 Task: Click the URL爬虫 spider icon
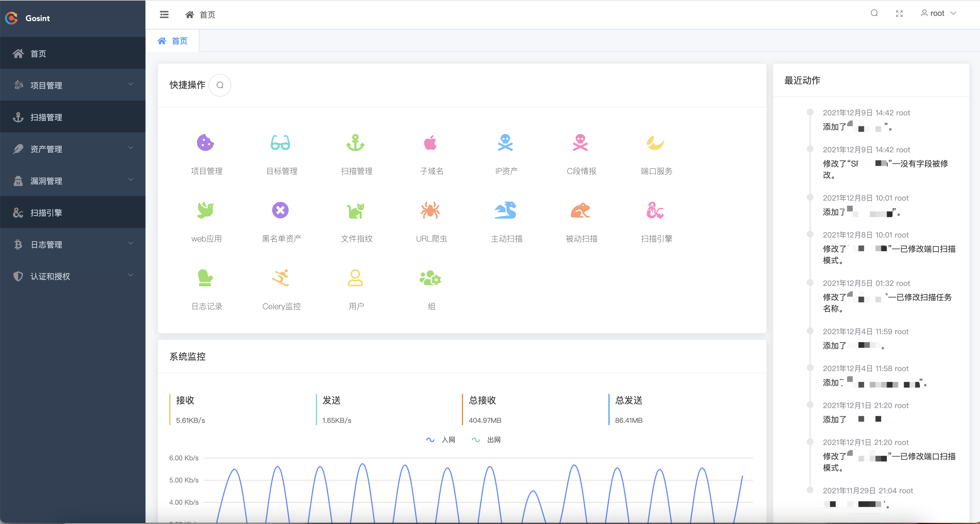(430, 211)
